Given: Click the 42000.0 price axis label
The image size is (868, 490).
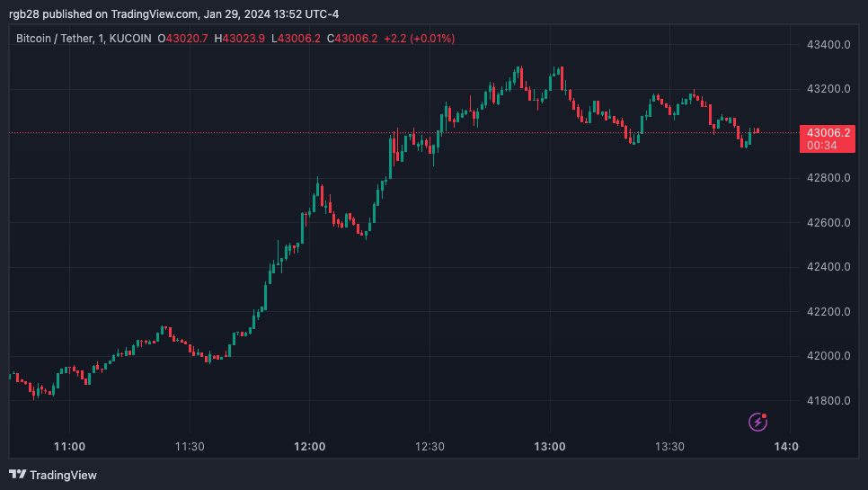Looking at the screenshot, I should coord(828,356).
